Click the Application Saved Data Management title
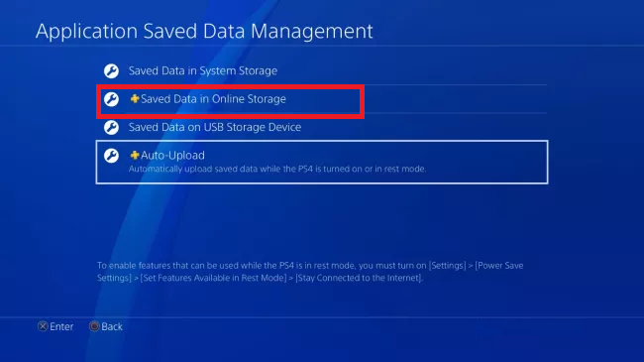 [204, 32]
